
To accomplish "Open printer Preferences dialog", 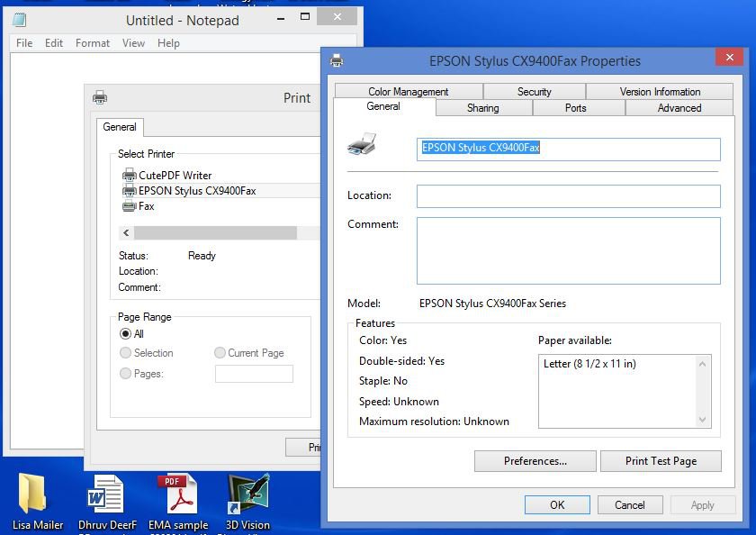I will (535, 461).
